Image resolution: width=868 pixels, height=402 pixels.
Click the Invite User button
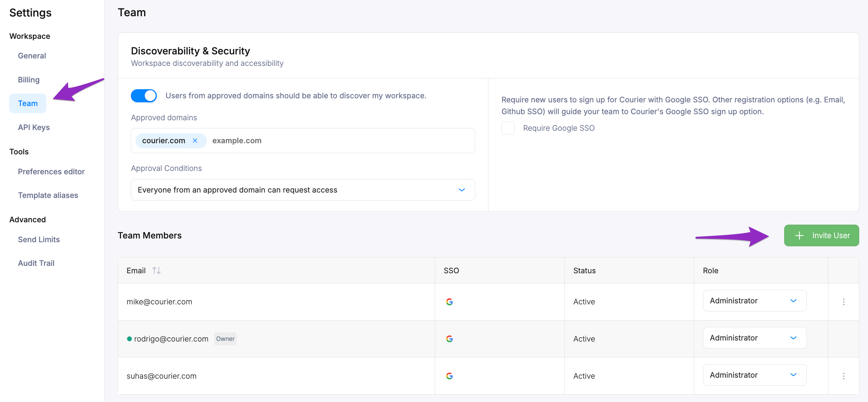tap(821, 235)
